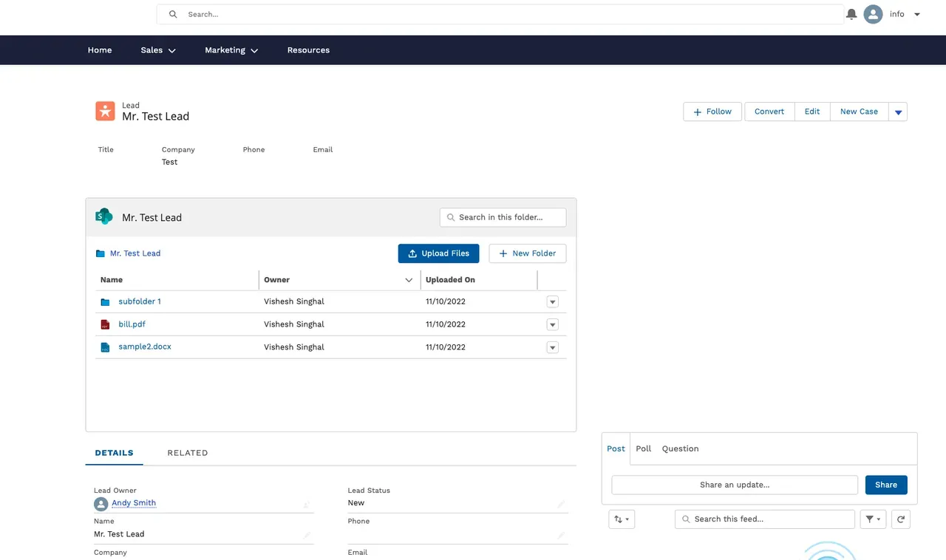Click the PDF icon beside bill.pdf

[105, 324]
